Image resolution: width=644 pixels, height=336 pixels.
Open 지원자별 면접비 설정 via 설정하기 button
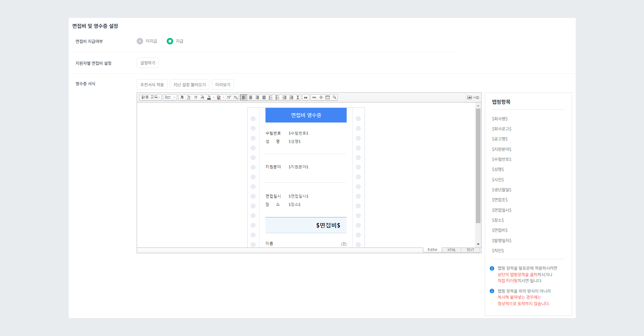147,63
